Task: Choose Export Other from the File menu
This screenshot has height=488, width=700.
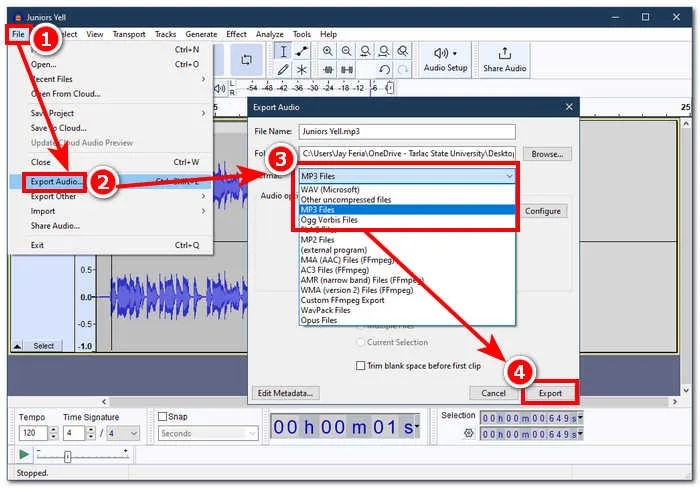Action: tap(54, 197)
